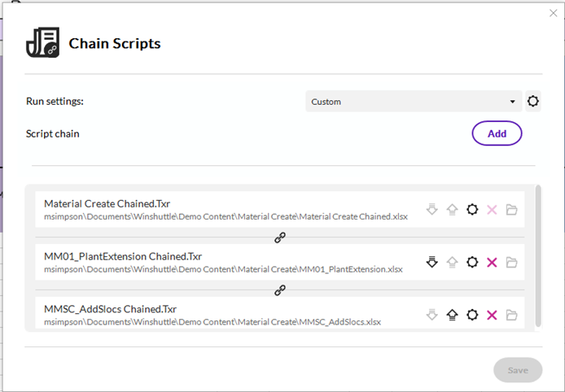Click the run settings gear icon
The width and height of the screenshot is (565, 392).
tap(533, 102)
